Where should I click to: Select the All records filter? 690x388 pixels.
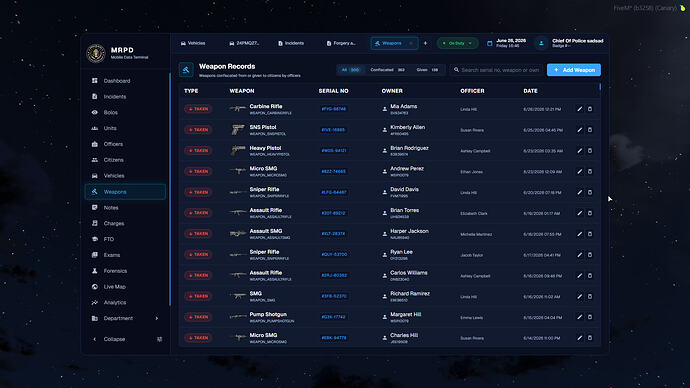click(x=351, y=70)
